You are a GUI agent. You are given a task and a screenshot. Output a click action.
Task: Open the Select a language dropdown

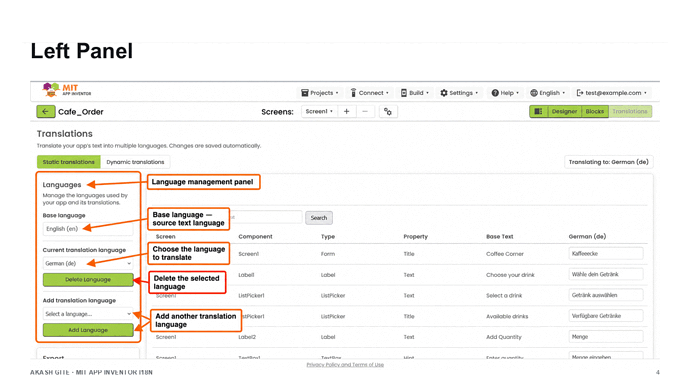click(x=88, y=314)
